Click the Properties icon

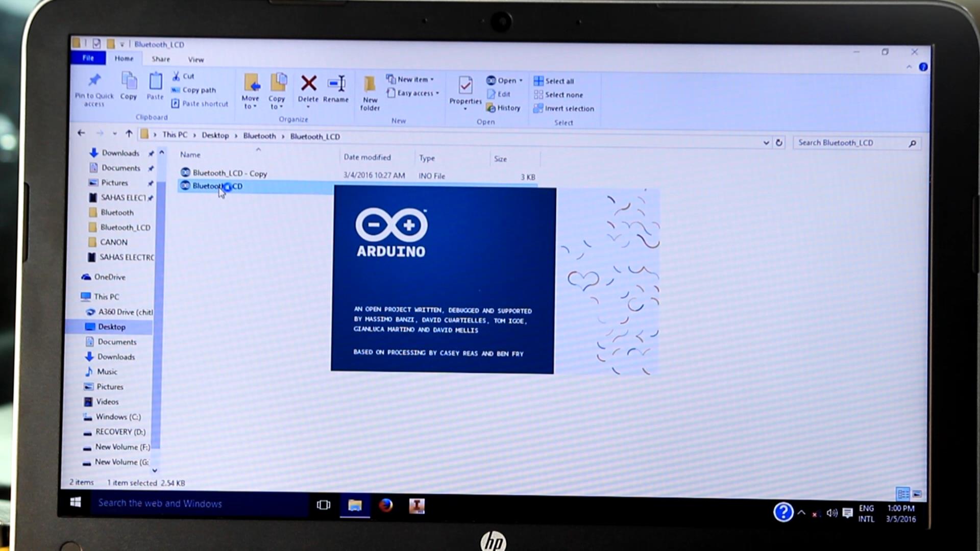click(465, 85)
